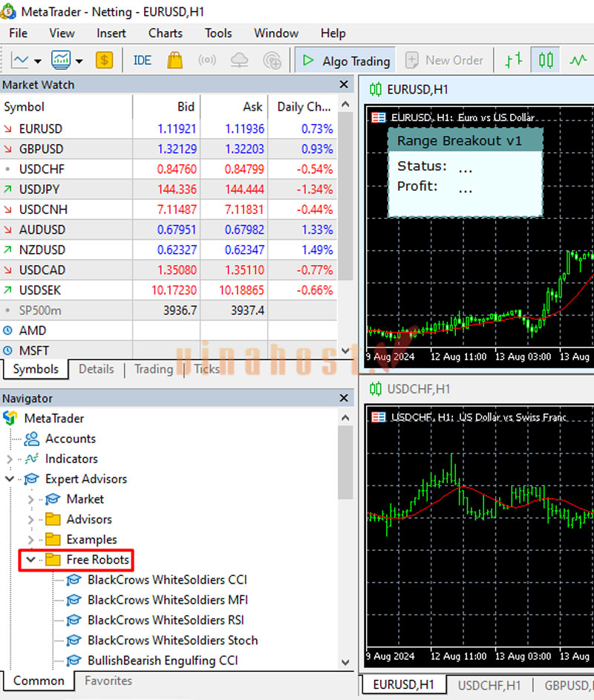
Task: Click the MQL5 community globe icon
Action: pos(272,60)
